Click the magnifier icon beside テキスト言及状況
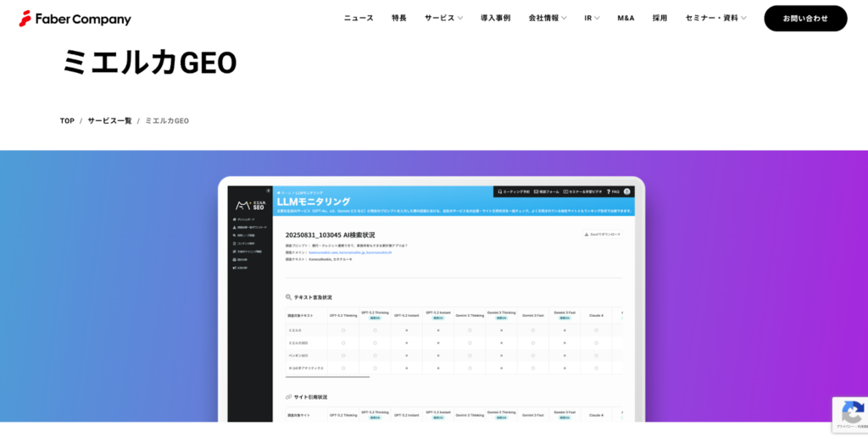Image resolution: width=868 pixels, height=437 pixels. click(x=288, y=297)
